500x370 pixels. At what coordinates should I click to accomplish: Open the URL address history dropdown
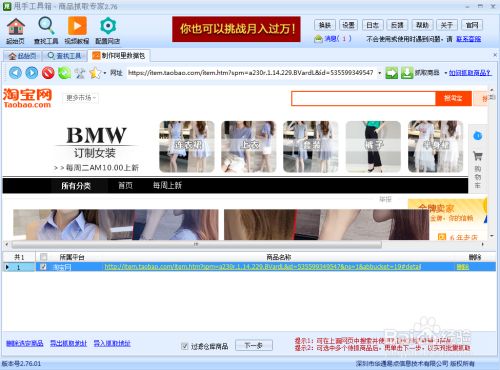(x=379, y=73)
